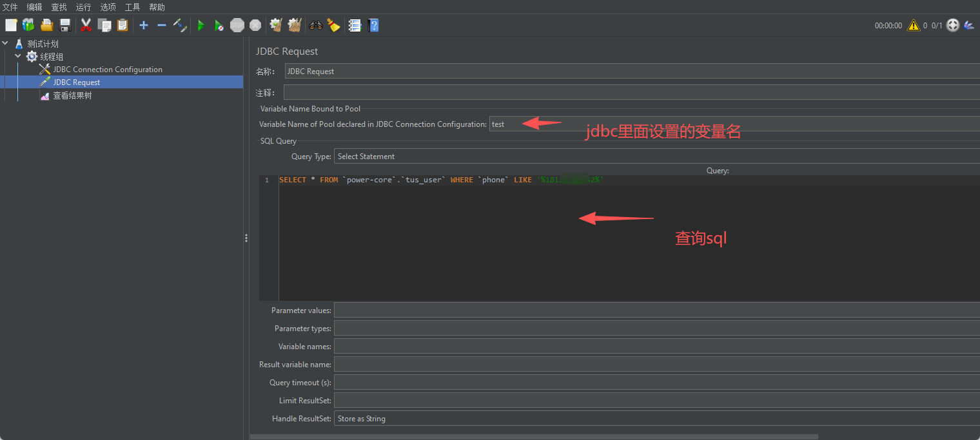Click the horizontal scrollbar at the bottom

click(534, 436)
